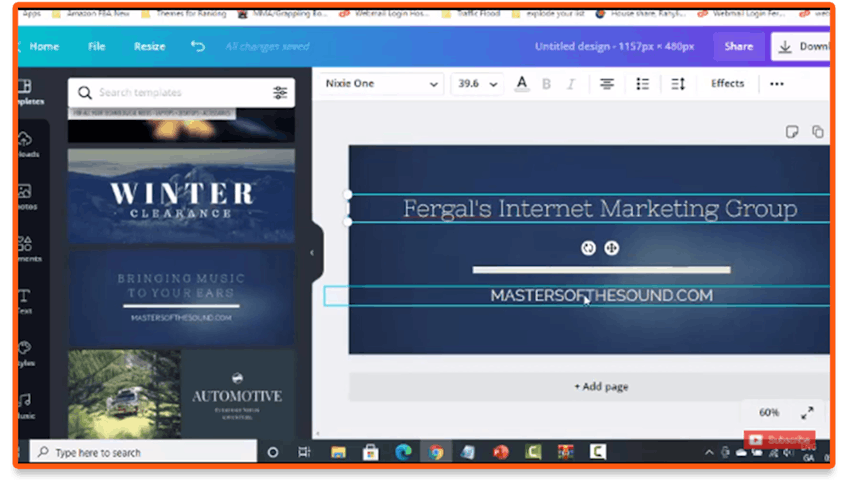Open the more options ellipsis menu
Screen dimensions: 848x491
(x=777, y=84)
